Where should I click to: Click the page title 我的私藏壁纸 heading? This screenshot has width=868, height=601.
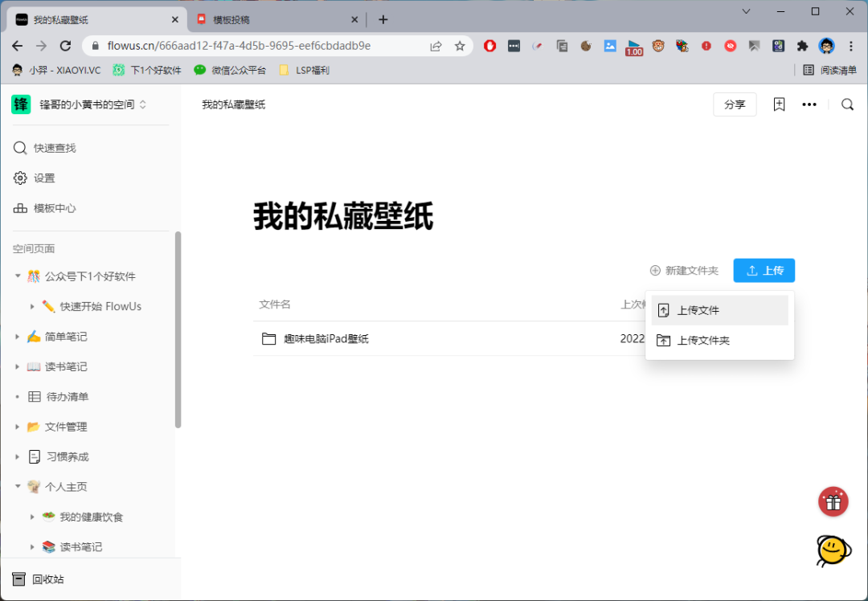[343, 216]
